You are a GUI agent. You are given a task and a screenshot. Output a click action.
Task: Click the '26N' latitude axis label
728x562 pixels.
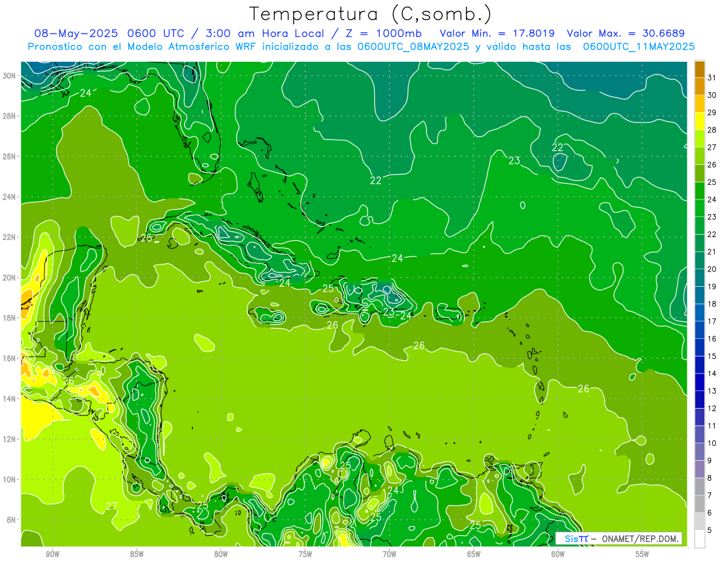click(9, 156)
